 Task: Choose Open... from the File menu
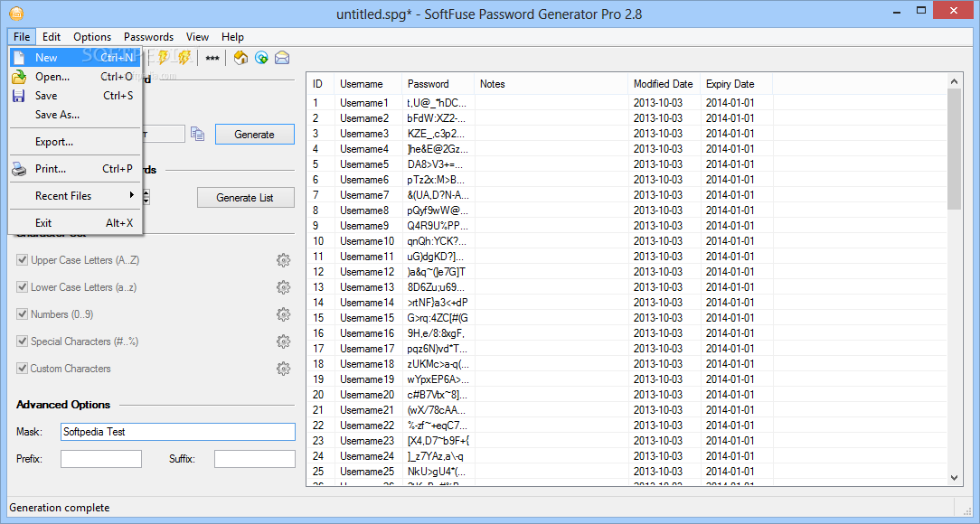click(75, 77)
